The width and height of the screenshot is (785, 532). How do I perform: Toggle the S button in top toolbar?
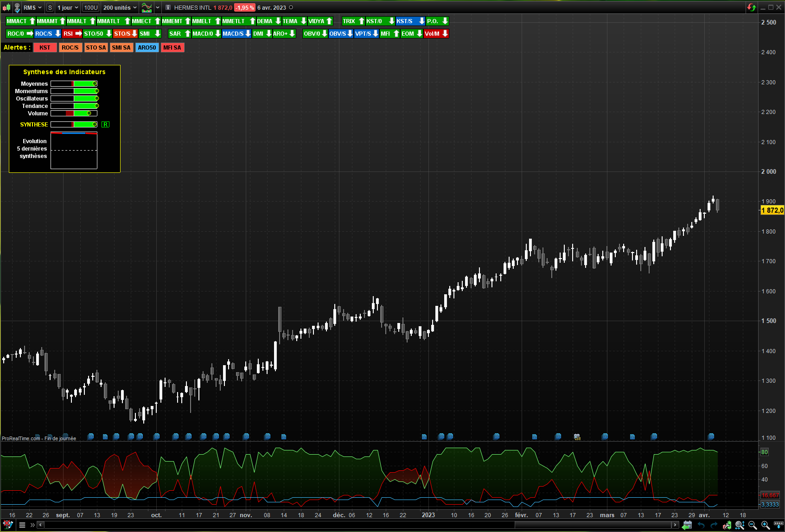point(50,7)
